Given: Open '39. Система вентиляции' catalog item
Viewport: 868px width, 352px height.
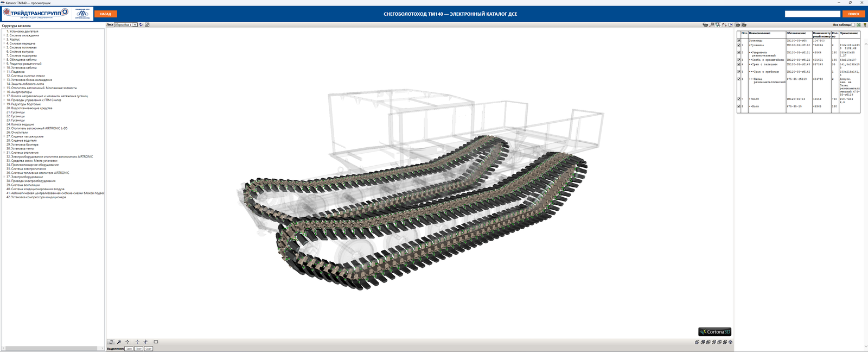Looking at the screenshot, I should (x=23, y=185).
